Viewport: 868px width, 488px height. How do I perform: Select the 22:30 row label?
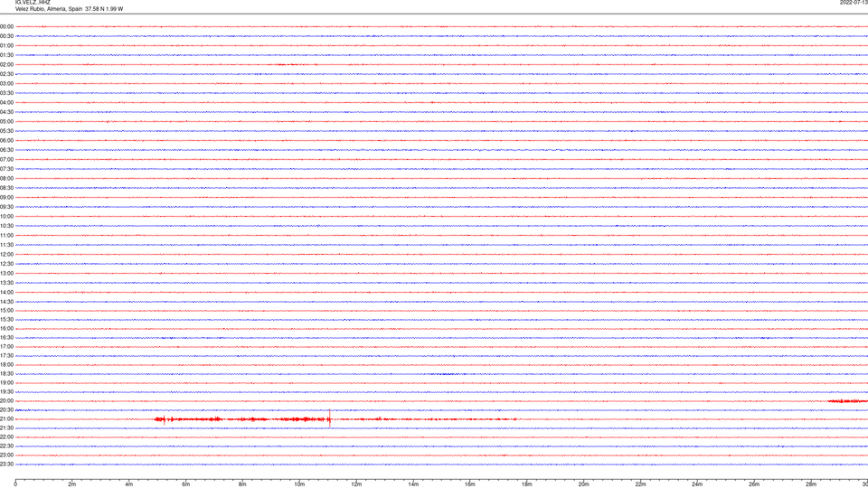[6, 446]
